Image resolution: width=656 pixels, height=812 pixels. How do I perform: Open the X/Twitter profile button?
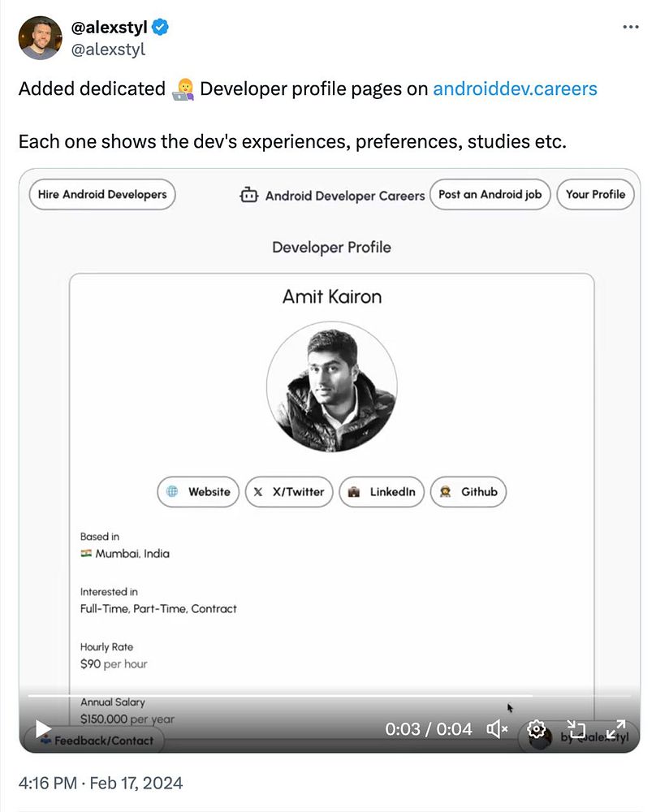coord(289,491)
